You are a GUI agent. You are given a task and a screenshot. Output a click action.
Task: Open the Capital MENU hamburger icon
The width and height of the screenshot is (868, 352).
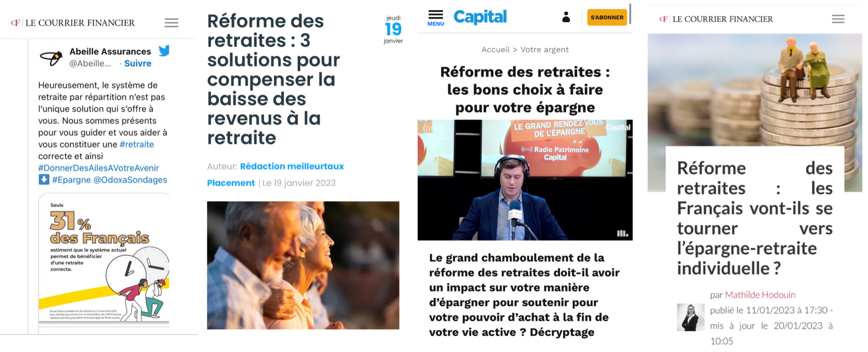point(436,18)
